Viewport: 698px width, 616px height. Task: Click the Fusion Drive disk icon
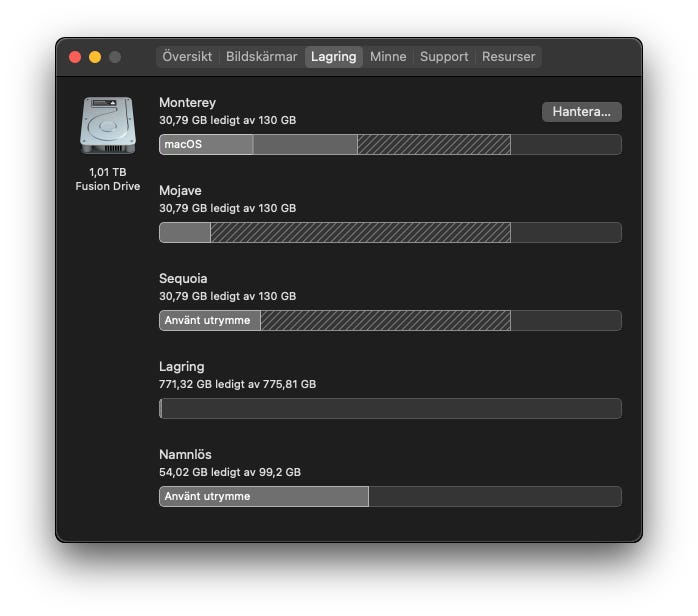click(108, 126)
